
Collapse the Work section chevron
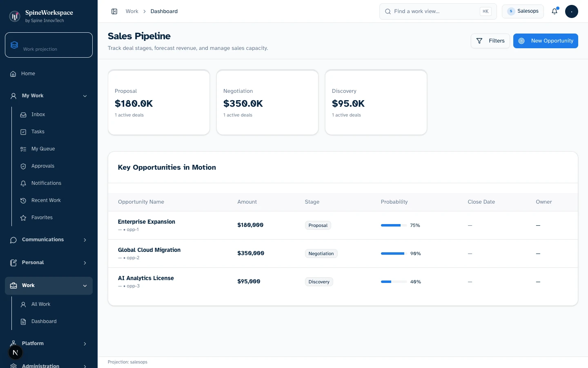pyautogui.click(x=85, y=286)
